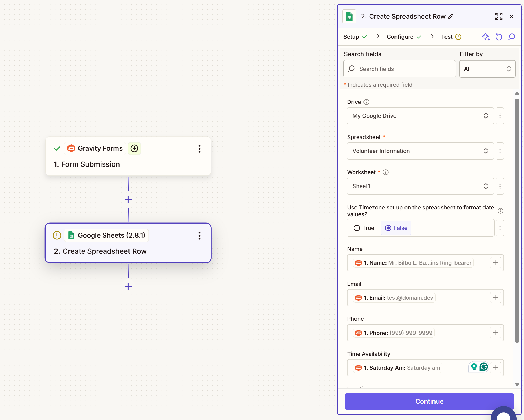Click the panel's vertical scrollbar thumb

(x=517, y=221)
